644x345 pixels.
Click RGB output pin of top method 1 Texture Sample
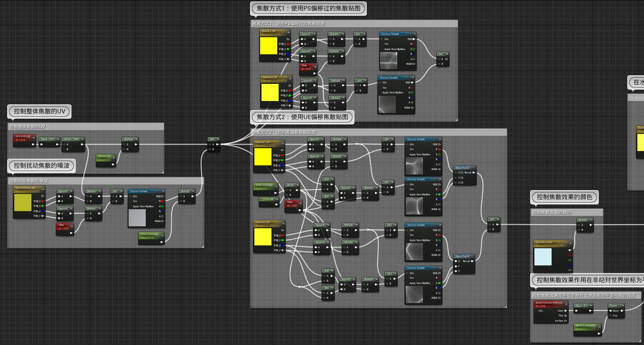(414, 39)
